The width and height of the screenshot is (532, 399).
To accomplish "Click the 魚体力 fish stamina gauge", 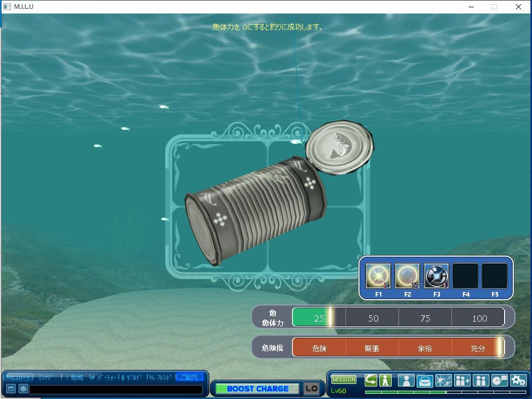I will coord(398,317).
